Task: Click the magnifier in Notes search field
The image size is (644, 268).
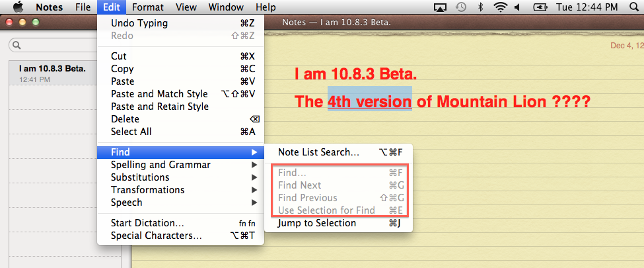Action: pos(17,45)
